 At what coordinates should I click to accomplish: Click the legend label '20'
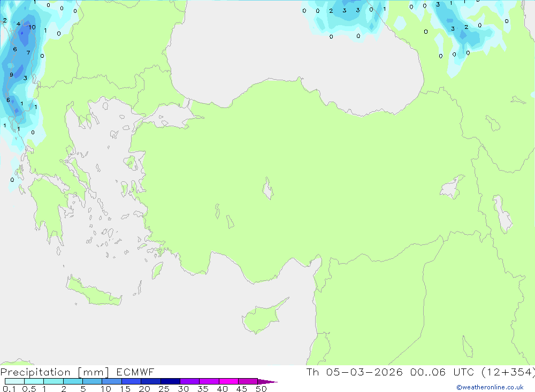coord(144,389)
